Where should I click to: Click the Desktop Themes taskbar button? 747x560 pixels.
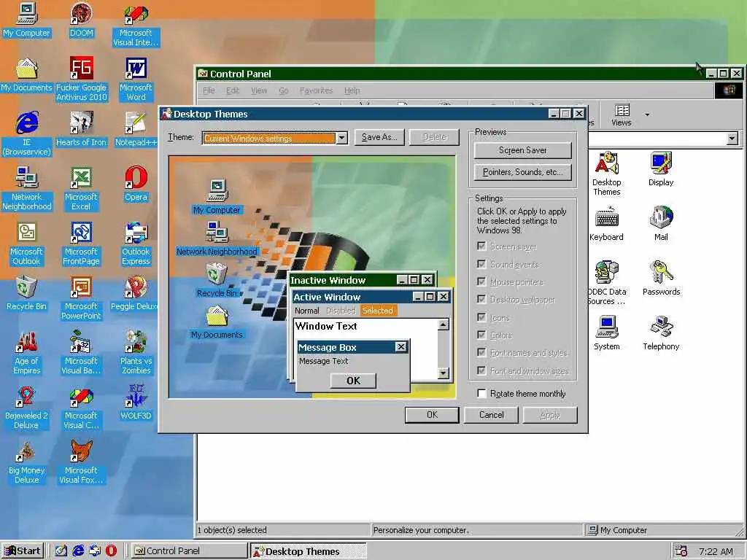click(x=309, y=551)
